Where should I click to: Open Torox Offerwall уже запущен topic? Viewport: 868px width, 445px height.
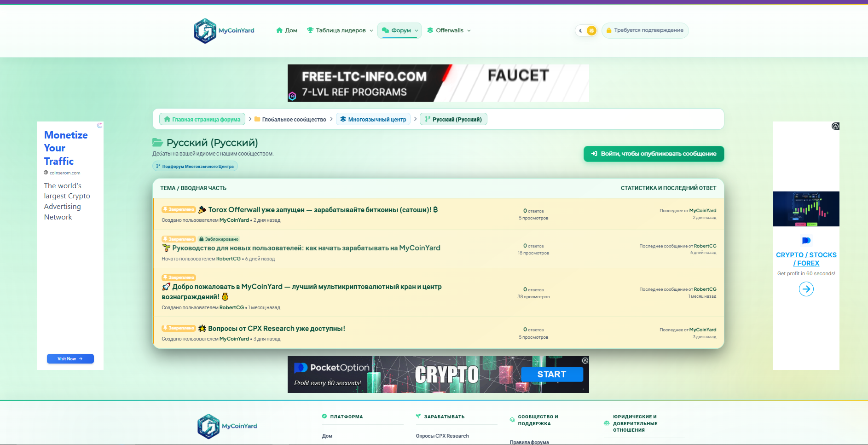pyautogui.click(x=323, y=210)
